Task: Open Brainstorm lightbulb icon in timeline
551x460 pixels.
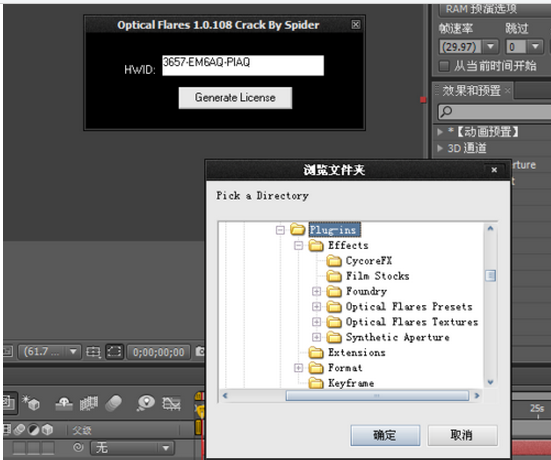Action: [x=146, y=403]
